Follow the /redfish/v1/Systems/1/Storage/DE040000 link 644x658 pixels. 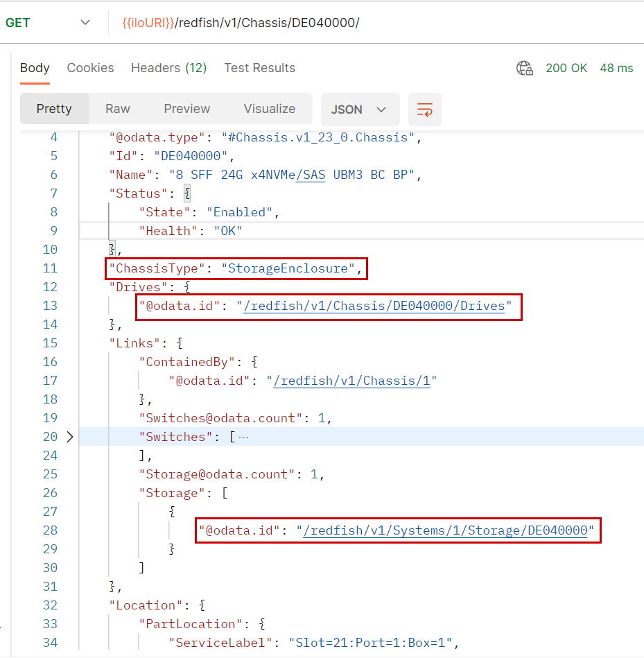tap(444, 530)
